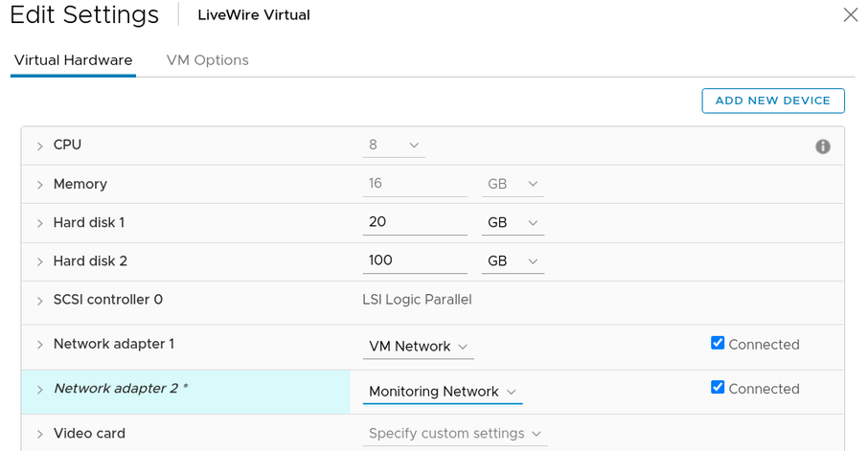Click the Network adapter 2 label
Screen dimensions: 868x451
(x=121, y=389)
